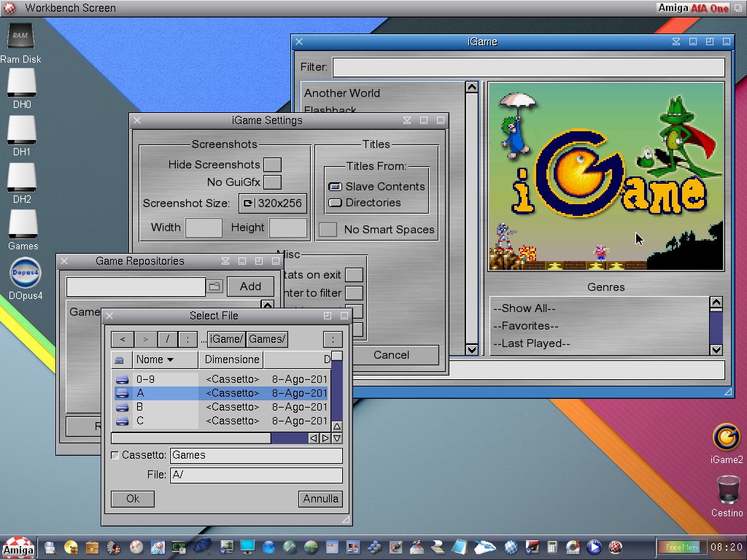Select the Directories radio option
Image resolution: width=747 pixels, height=560 pixels.
point(336,203)
